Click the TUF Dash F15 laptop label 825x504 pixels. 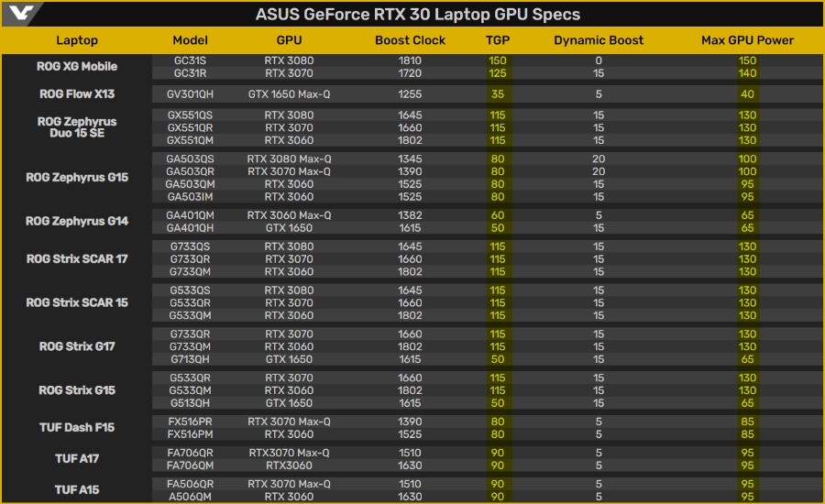coord(77,427)
